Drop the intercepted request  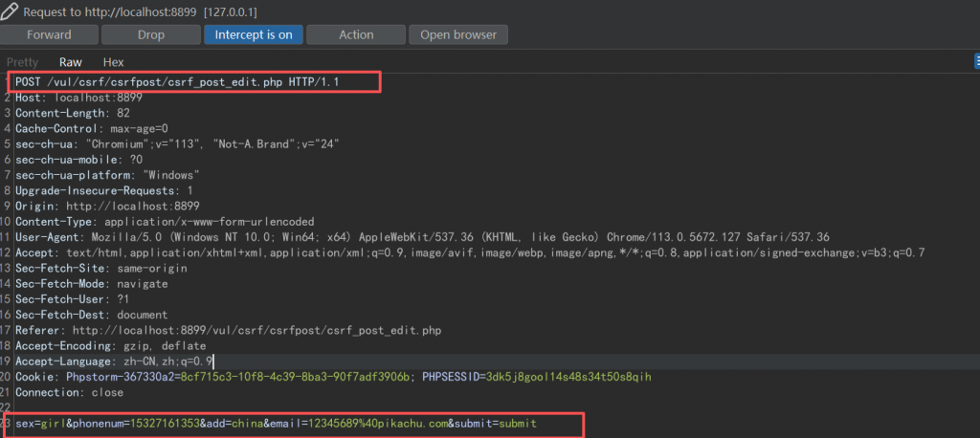(151, 34)
